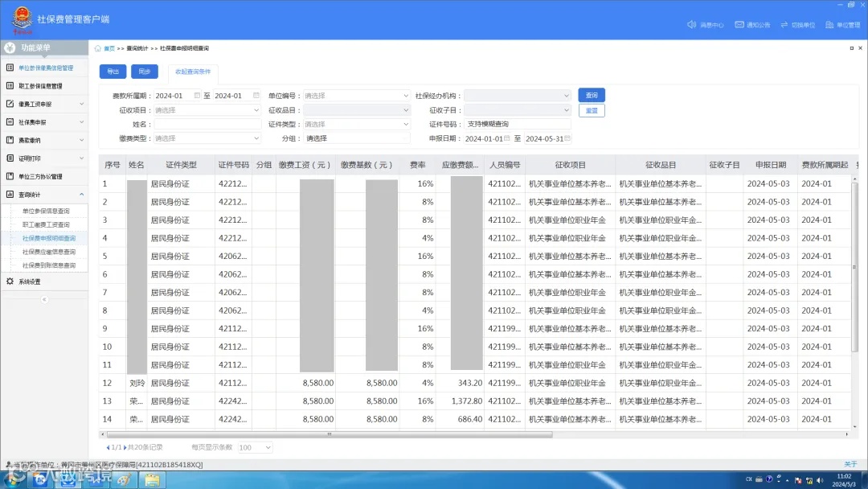Click Windows taskbar file explorer icon
This screenshot has height=489, width=868.
152,479
